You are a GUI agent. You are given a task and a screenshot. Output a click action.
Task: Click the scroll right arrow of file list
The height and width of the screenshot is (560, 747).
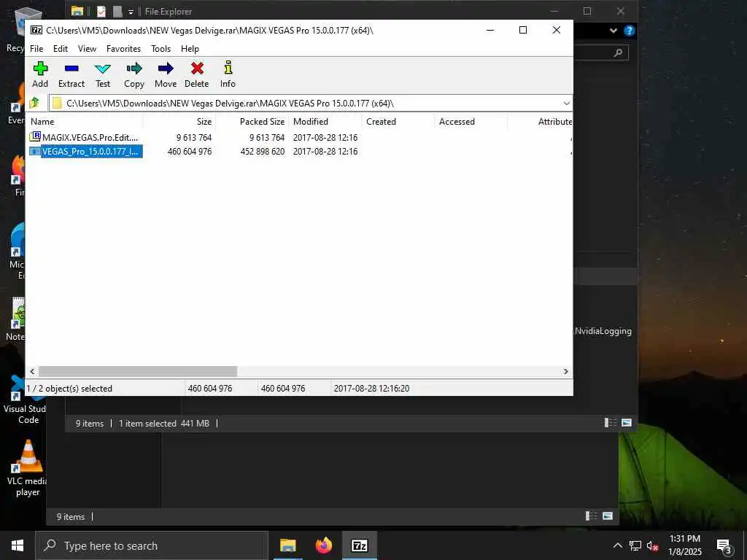(566, 371)
